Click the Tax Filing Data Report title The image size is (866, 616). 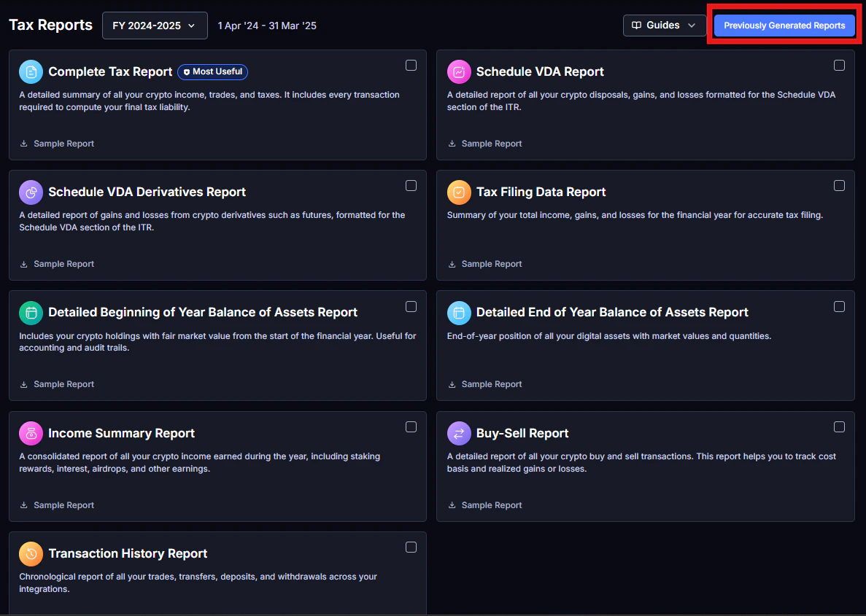(541, 192)
